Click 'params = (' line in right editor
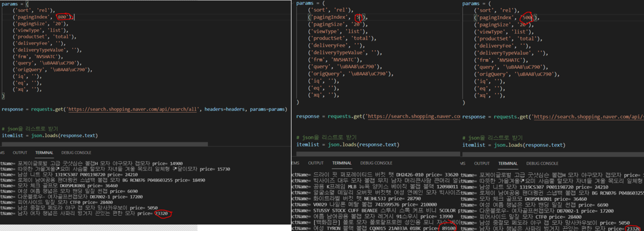 477,4
